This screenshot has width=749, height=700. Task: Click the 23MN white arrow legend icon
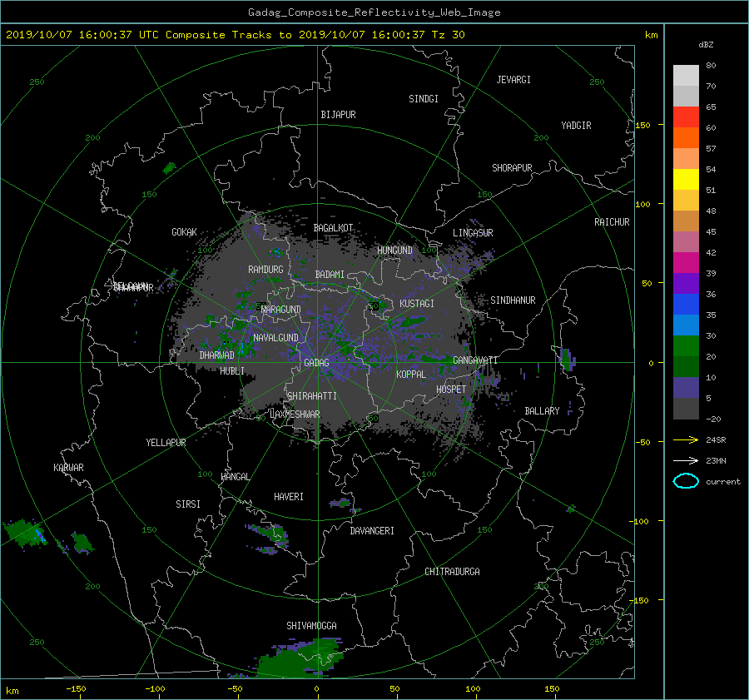(686, 460)
